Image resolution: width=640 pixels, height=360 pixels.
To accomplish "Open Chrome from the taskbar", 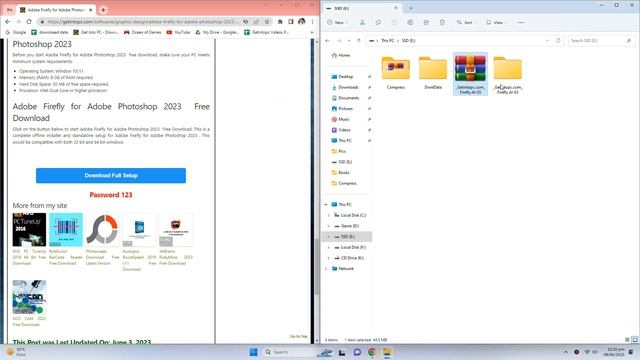I will [372, 352].
